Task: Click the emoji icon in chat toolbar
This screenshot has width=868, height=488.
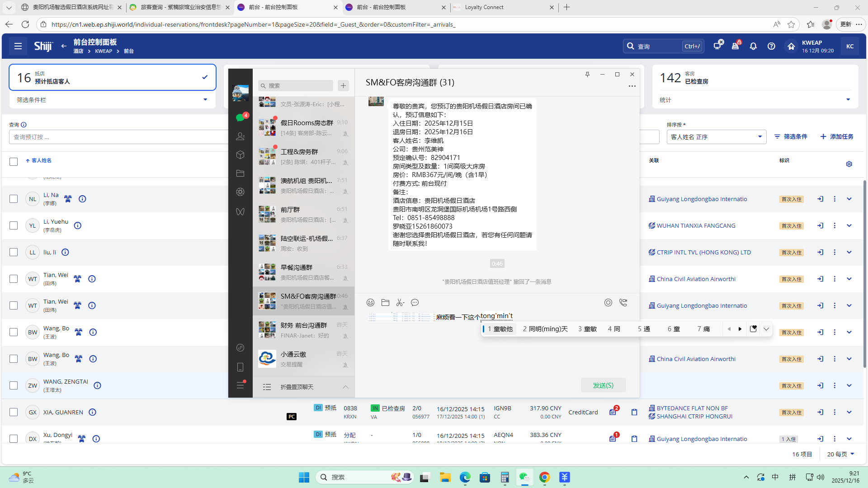Action: pyautogui.click(x=370, y=303)
